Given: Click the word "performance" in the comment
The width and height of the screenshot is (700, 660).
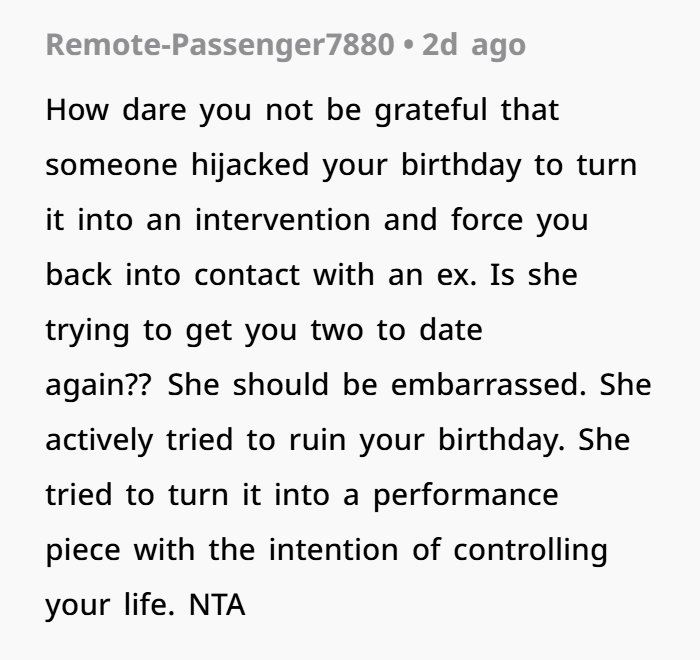Looking at the screenshot, I should coord(463,495).
